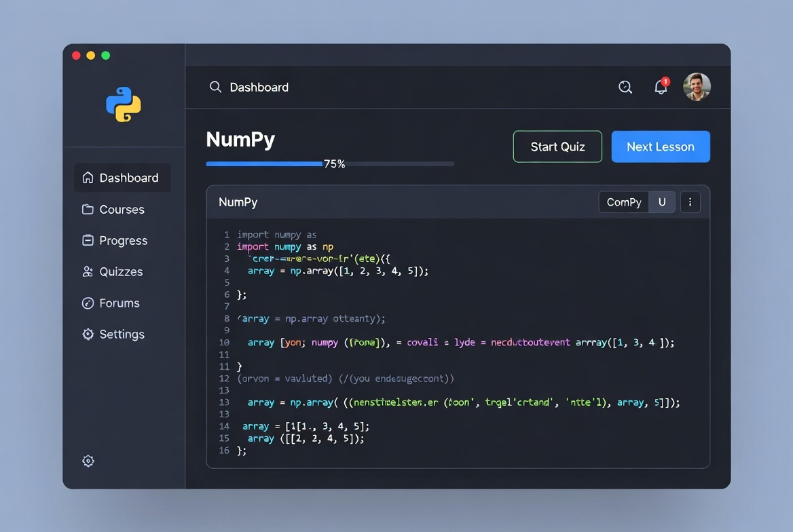Click the Settings gear in the navigation list
Viewport: 793px width, 532px height.
click(x=88, y=334)
